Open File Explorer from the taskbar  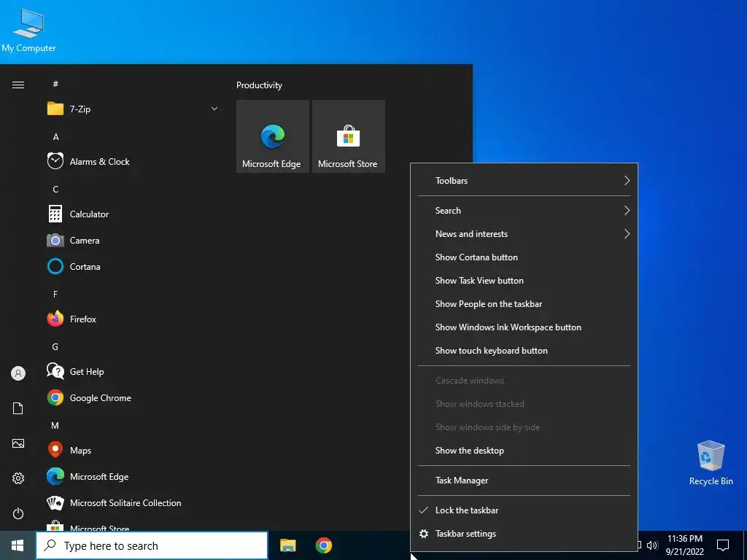tap(287, 545)
